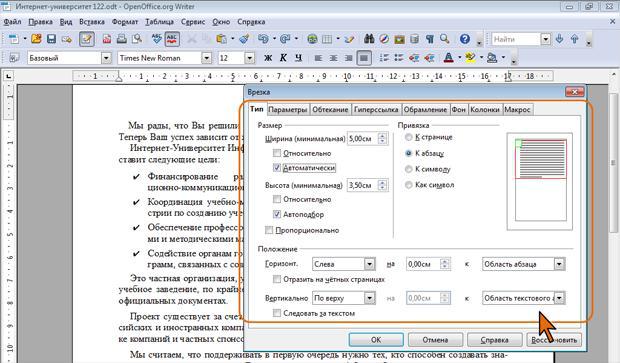Apply Underline with Ч button

pos(298,58)
